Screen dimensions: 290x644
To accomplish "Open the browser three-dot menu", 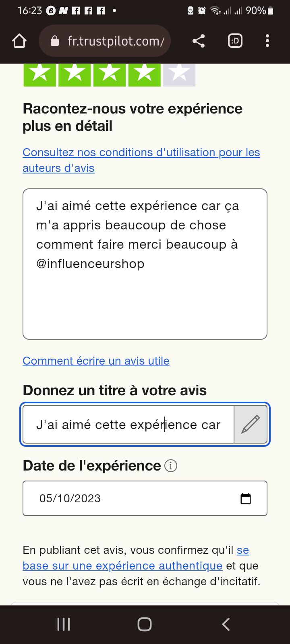I will [x=267, y=41].
